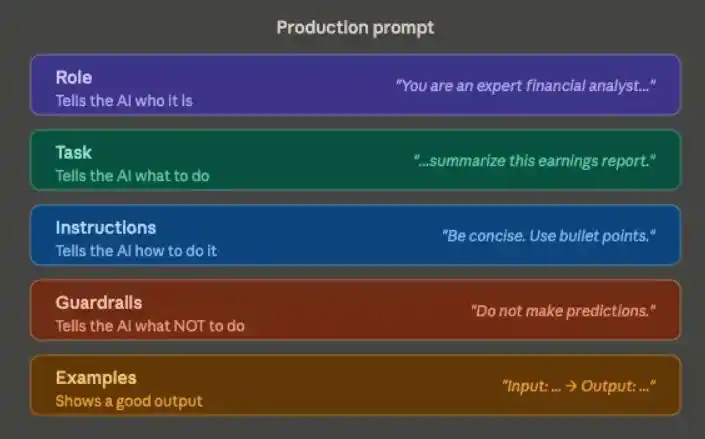Click the "Do not make predictions." quote
Viewport: 705px width, 439px height.
click(x=563, y=311)
